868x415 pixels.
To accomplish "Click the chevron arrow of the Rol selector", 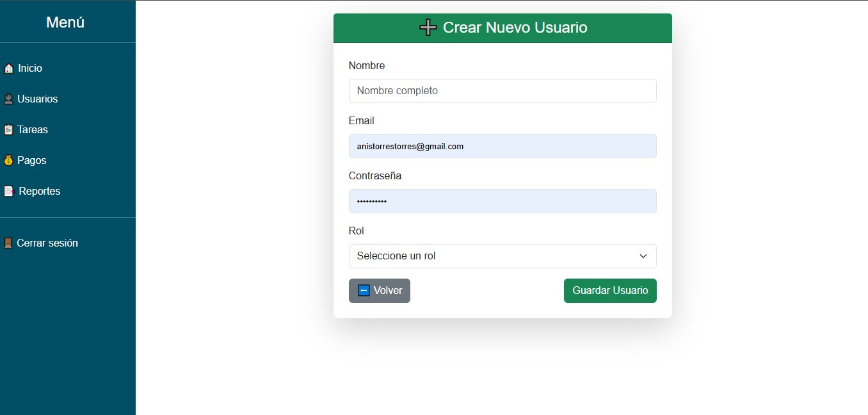I will click(643, 256).
